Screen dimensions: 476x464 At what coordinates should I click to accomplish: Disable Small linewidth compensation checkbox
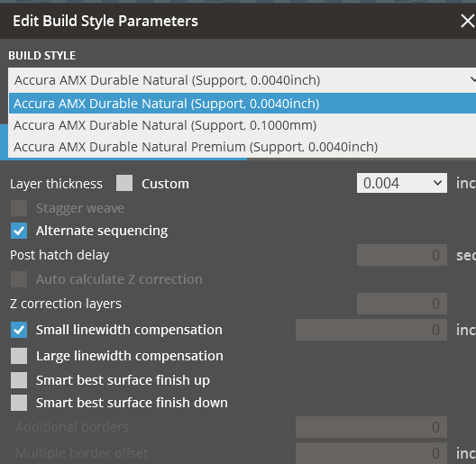(19, 330)
